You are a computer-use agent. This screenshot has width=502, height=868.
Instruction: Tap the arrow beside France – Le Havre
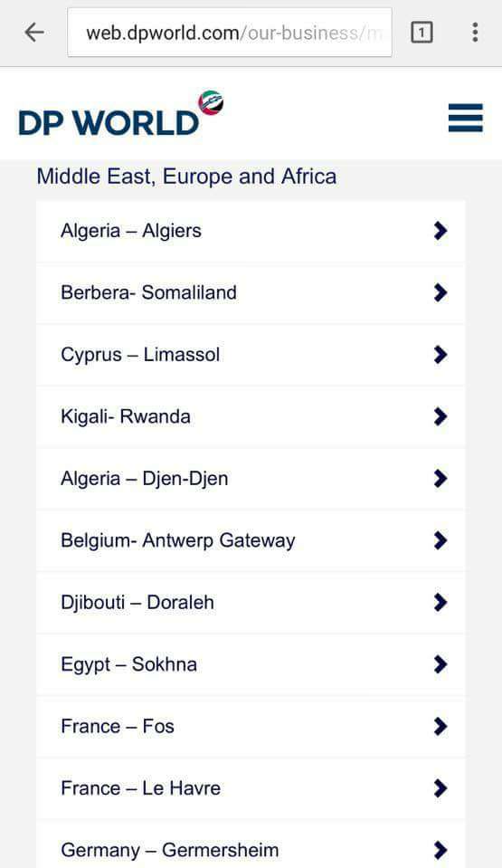point(440,788)
